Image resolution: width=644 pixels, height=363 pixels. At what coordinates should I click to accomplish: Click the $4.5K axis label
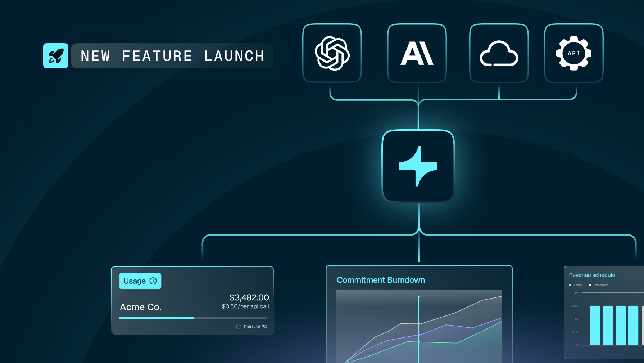[x=576, y=306]
